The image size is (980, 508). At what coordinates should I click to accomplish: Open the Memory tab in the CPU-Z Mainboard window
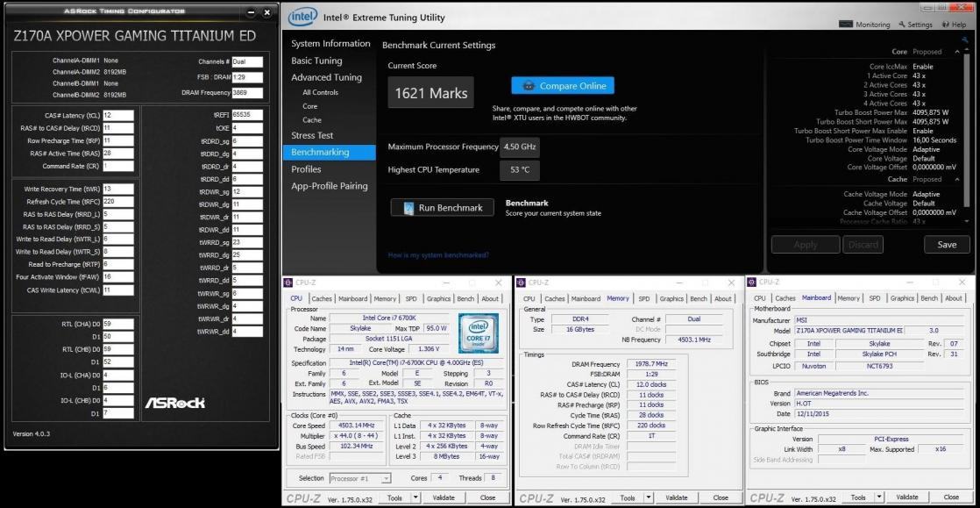849,299
